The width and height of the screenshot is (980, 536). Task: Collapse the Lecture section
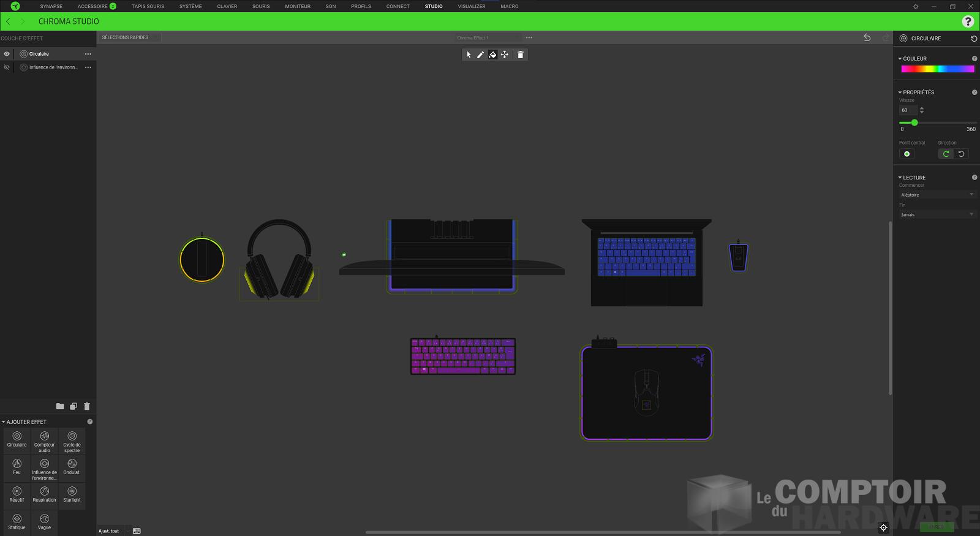pyautogui.click(x=900, y=178)
